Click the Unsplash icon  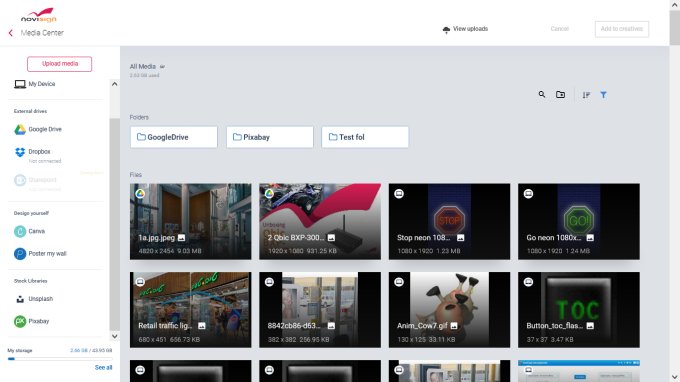20,299
